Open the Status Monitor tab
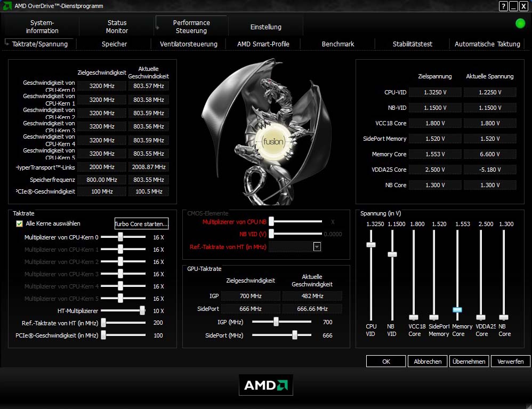The height and width of the screenshot is (409, 532). [x=117, y=27]
